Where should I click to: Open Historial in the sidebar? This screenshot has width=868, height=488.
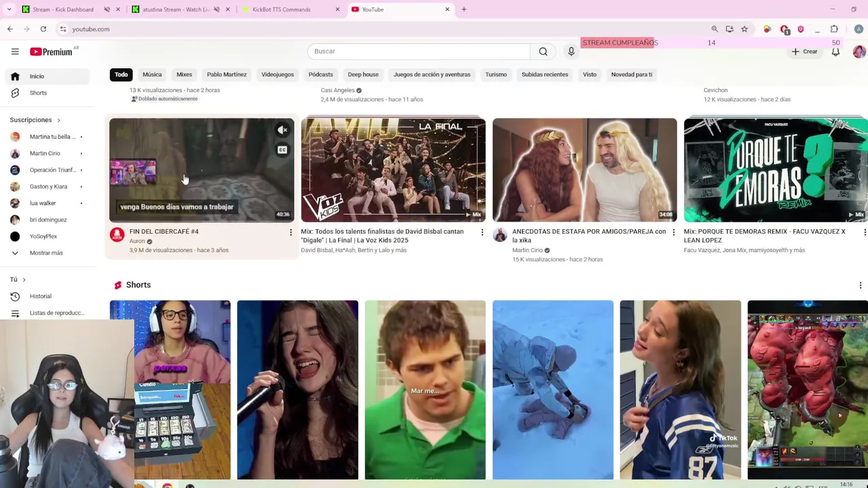(x=46, y=296)
